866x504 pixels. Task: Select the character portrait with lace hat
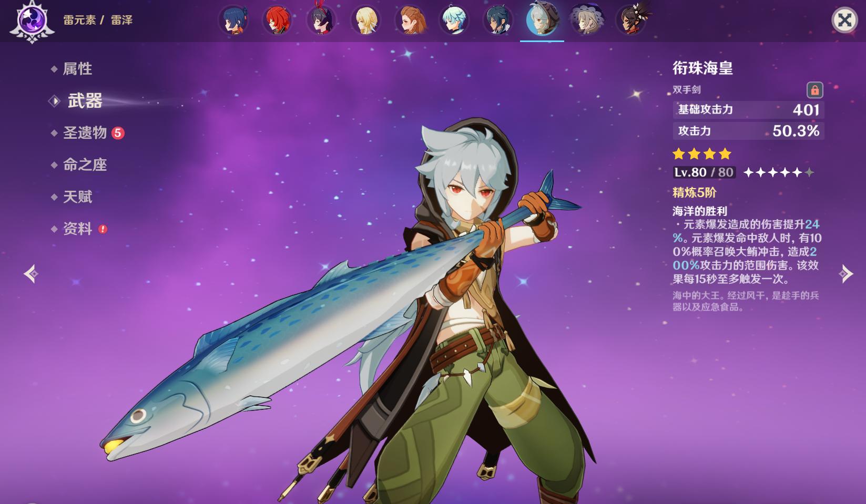tap(586, 20)
